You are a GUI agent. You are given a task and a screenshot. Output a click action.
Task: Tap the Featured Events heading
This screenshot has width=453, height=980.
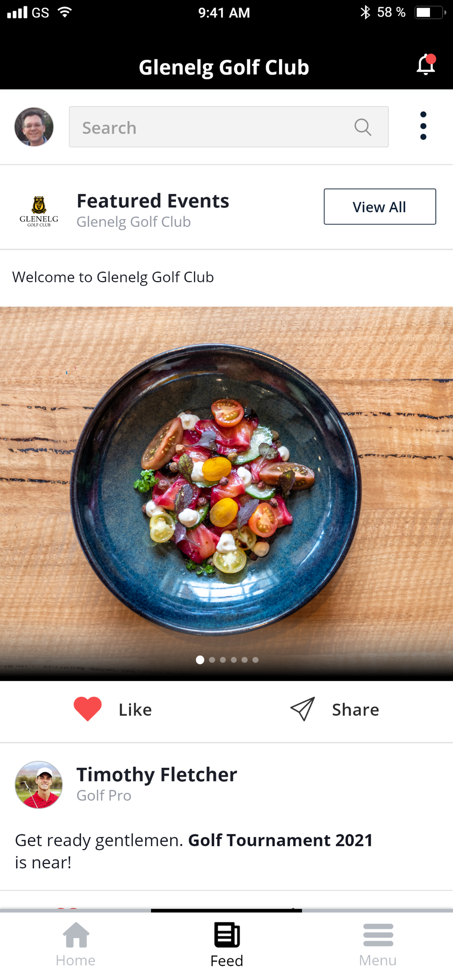(x=153, y=201)
